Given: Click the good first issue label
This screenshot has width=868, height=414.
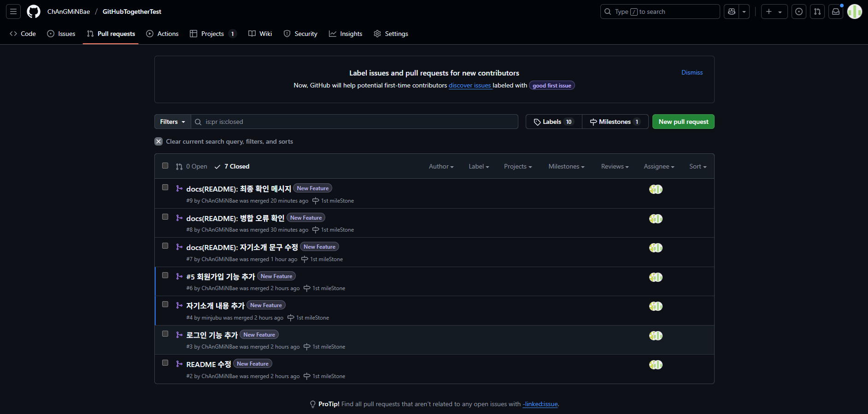Looking at the screenshot, I should [x=552, y=86].
